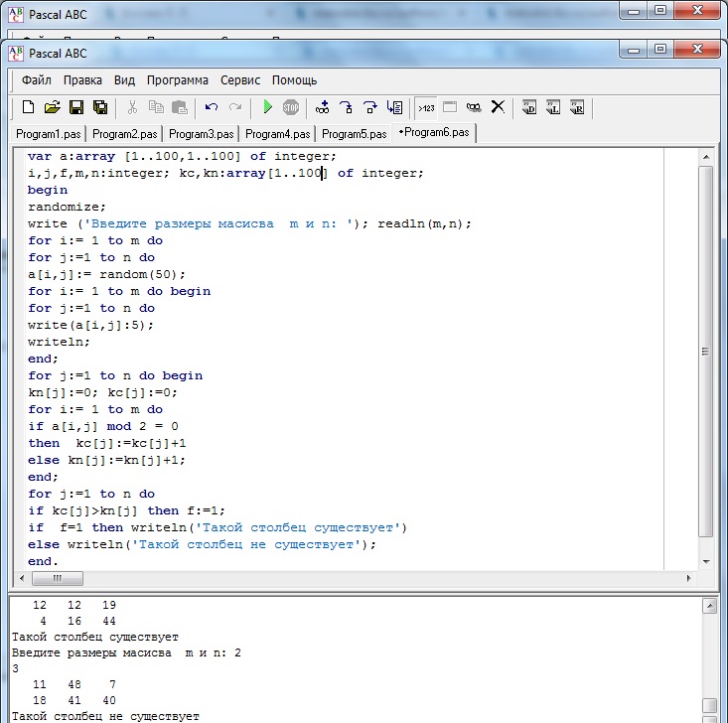Toggle the >123 output window button
This screenshot has width=728, height=723.
pos(426,107)
